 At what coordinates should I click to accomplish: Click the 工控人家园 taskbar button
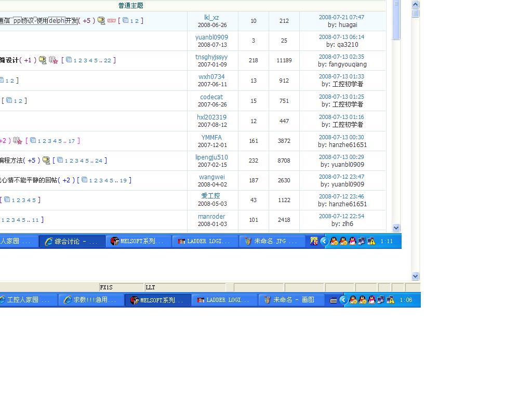[x=26, y=300]
